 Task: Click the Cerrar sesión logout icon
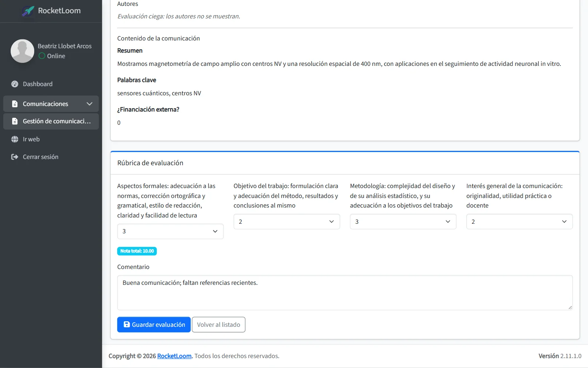(15, 157)
